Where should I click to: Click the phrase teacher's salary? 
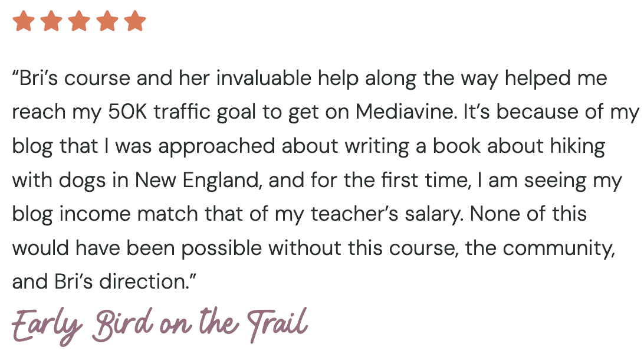386,214
